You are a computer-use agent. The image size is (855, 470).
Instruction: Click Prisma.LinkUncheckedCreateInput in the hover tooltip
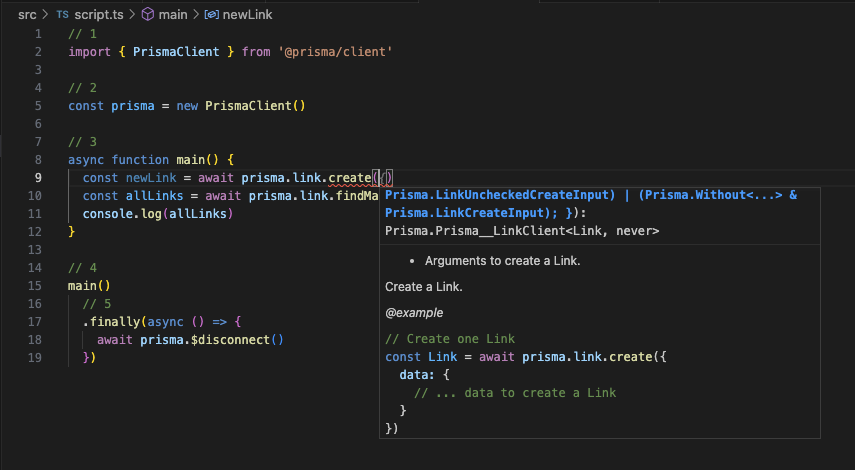pyautogui.click(x=499, y=195)
